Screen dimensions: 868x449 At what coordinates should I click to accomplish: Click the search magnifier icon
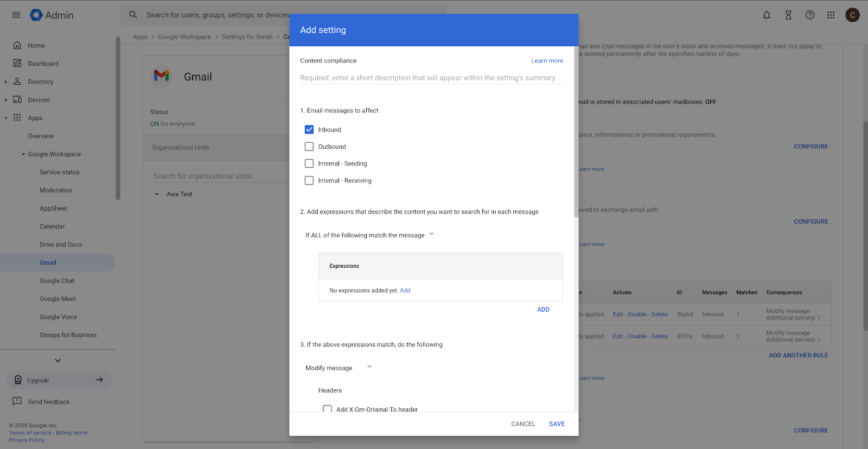pyautogui.click(x=133, y=15)
